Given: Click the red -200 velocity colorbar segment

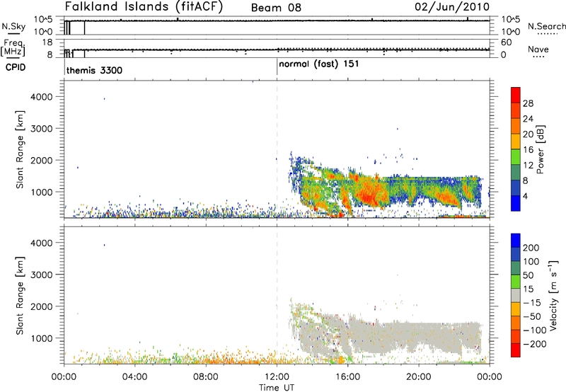Looking at the screenshot, I should coord(516,350).
